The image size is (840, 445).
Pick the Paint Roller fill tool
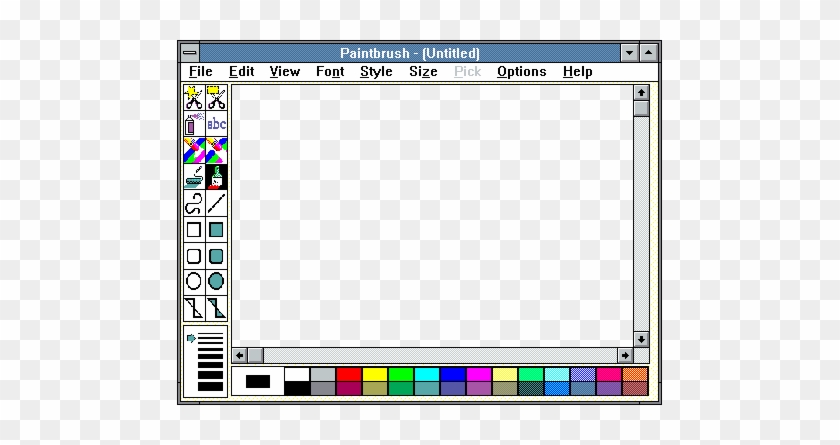click(x=194, y=177)
